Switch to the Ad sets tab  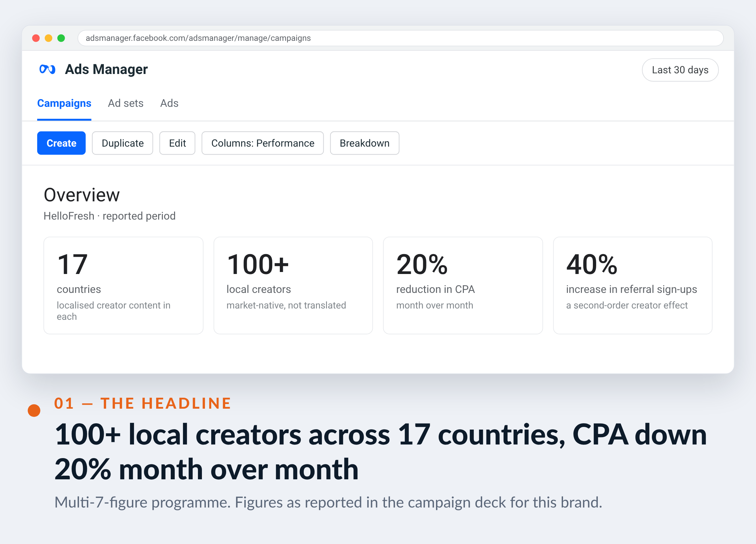tap(126, 103)
